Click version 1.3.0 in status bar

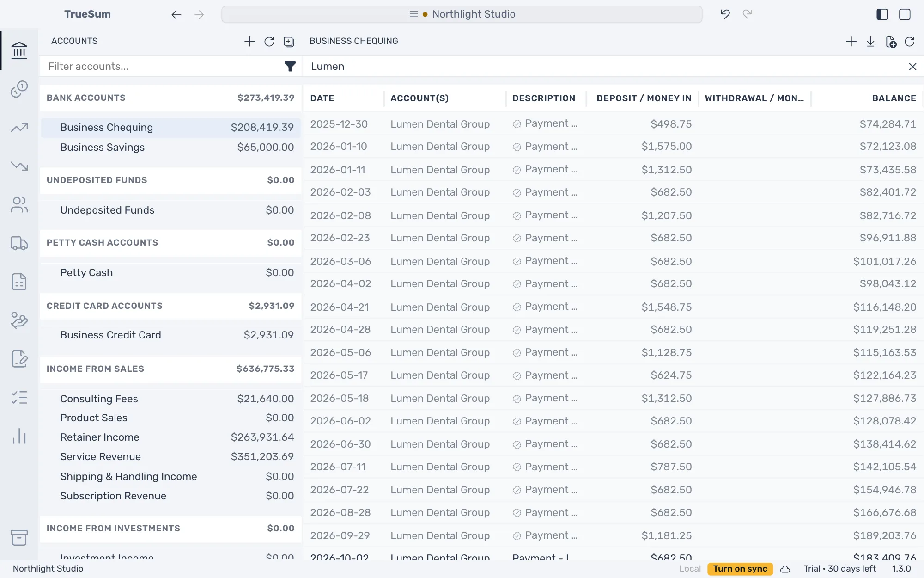coord(901,569)
